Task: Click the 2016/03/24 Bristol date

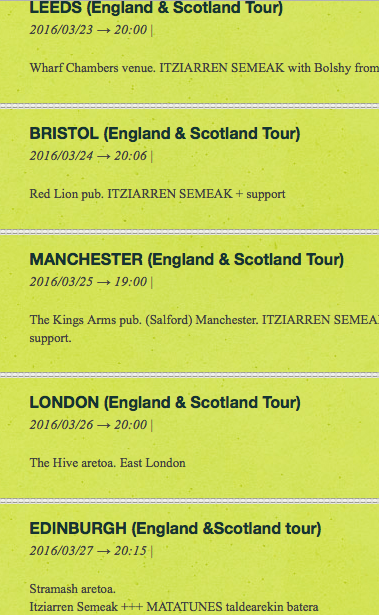Action: click(x=61, y=156)
